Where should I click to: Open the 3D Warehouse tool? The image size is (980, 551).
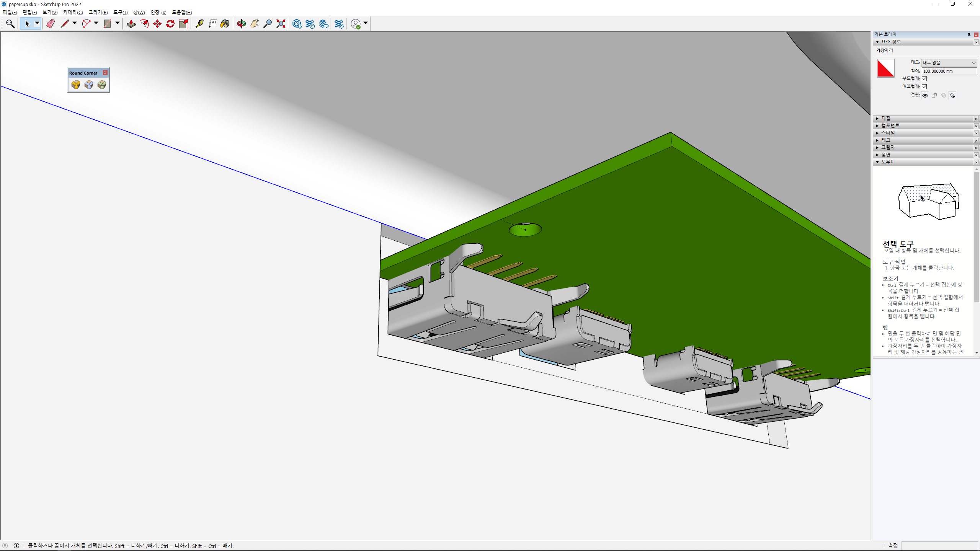click(297, 24)
